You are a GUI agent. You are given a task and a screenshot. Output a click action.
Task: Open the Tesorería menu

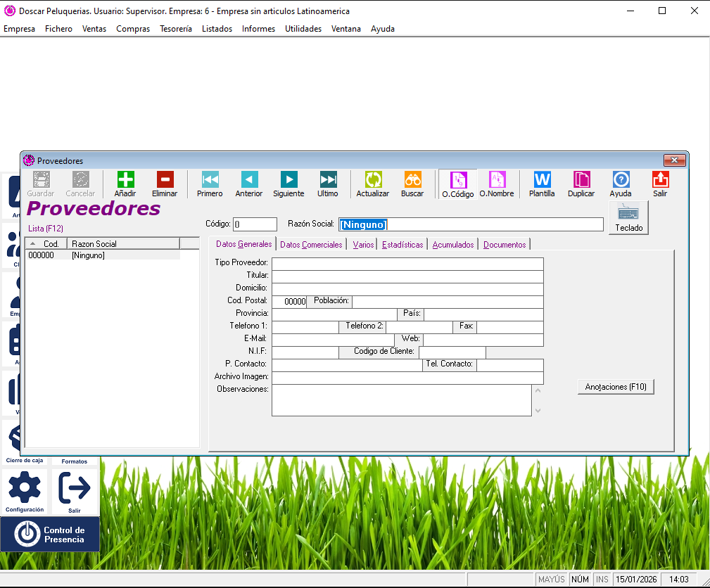175,29
